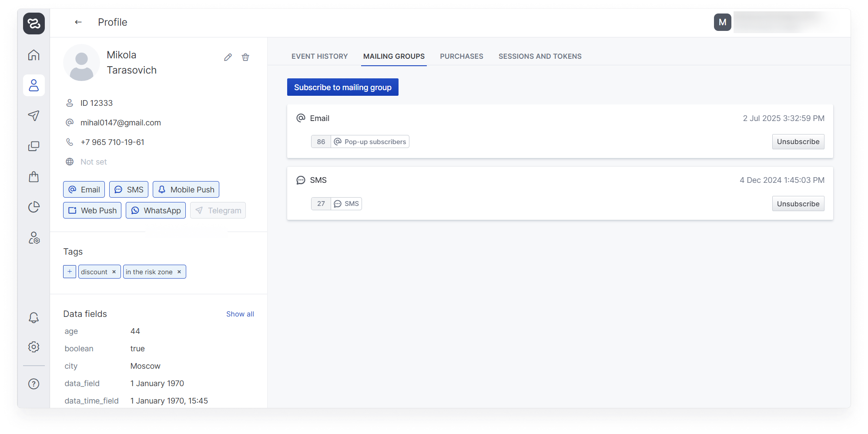Switch to the Event History tab
The width and height of the screenshot is (868, 434).
pyautogui.click(x=319, y=56)
